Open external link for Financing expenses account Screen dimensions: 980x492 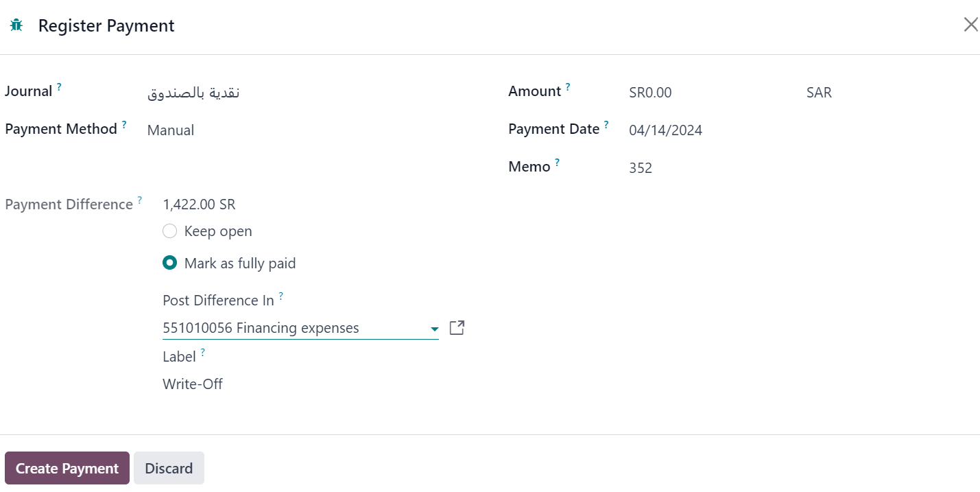[457, 328]
